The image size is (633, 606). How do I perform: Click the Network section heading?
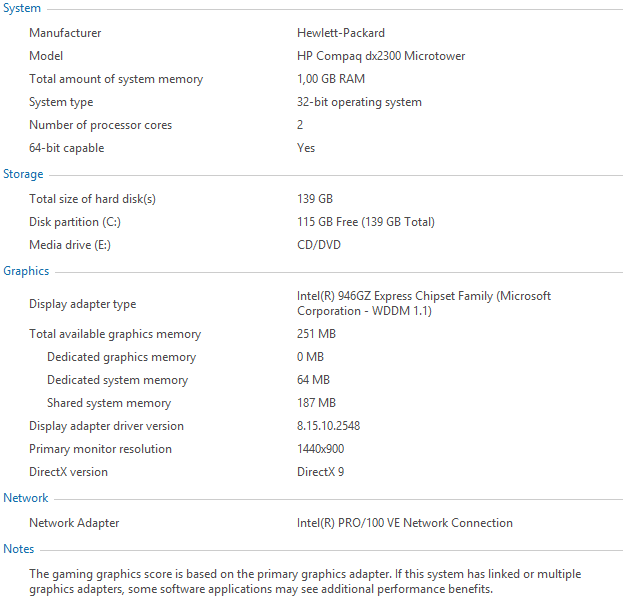[26, 498]
